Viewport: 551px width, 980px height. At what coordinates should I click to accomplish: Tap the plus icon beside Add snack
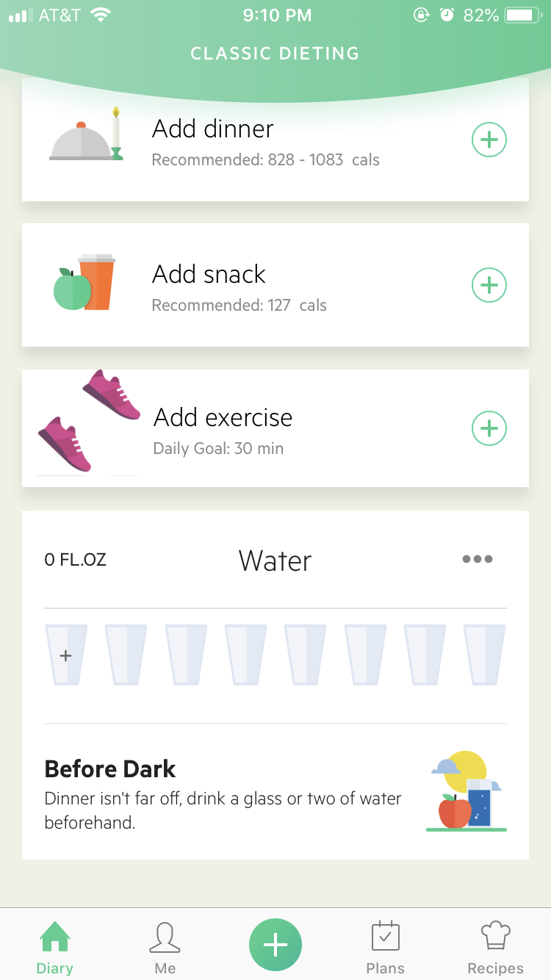tap(489, 285)
